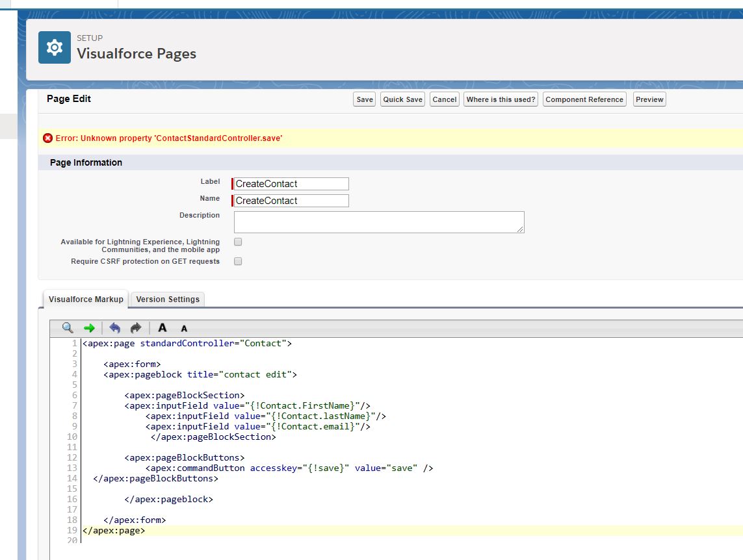Viewport: 743px width, 560px height.
Task: Click the blue undo arrow icon
Action: click(x=115, y=328)
